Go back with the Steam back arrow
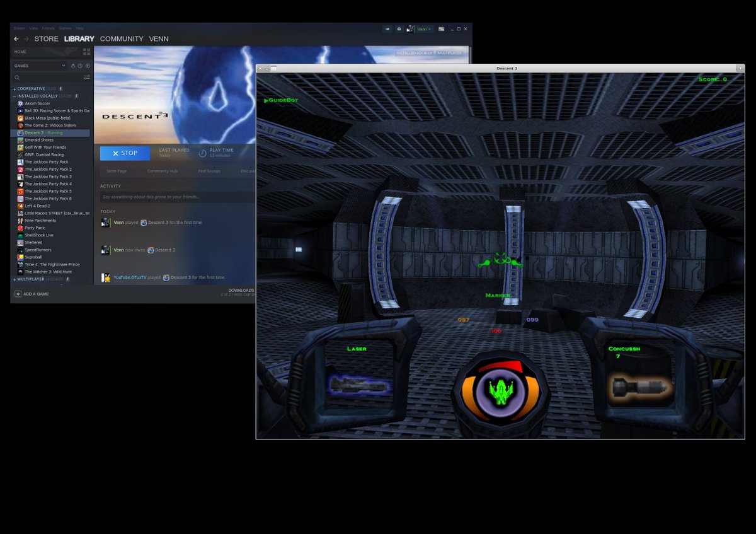 pos(16,39)
